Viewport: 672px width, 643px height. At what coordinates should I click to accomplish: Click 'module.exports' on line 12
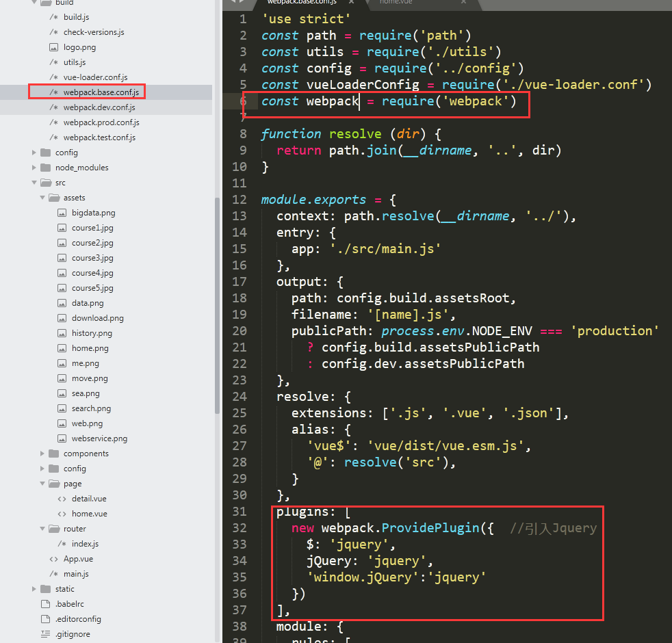click(x=313, y=200)
